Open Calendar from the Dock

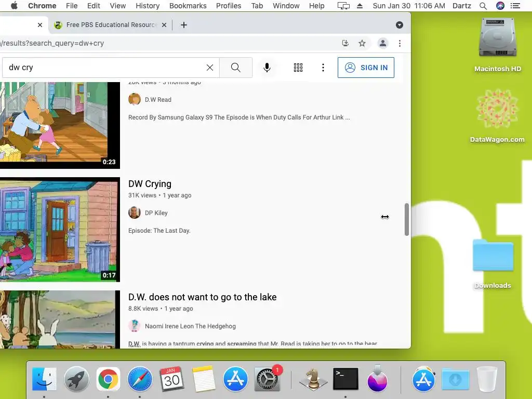click(x=171, y=379)
